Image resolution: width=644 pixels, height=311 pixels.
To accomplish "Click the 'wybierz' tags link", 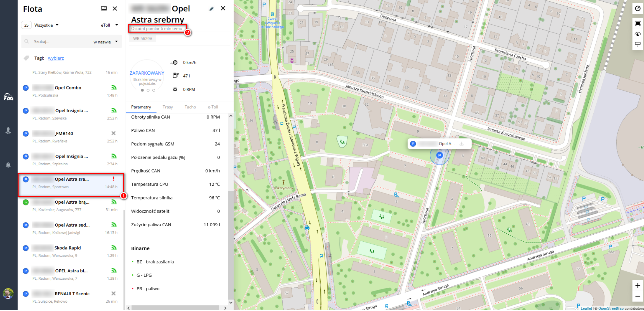I will (x=56, y=58).
